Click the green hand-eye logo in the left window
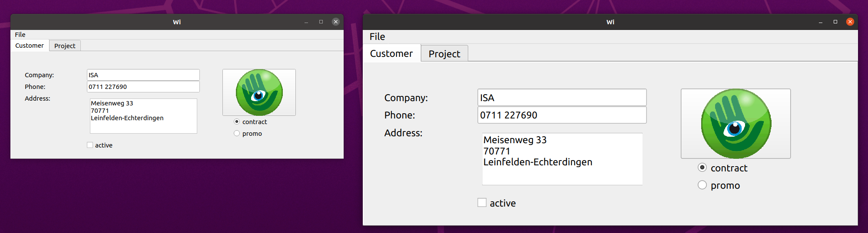This screenshot has width=868, height=233. point(259,92)
